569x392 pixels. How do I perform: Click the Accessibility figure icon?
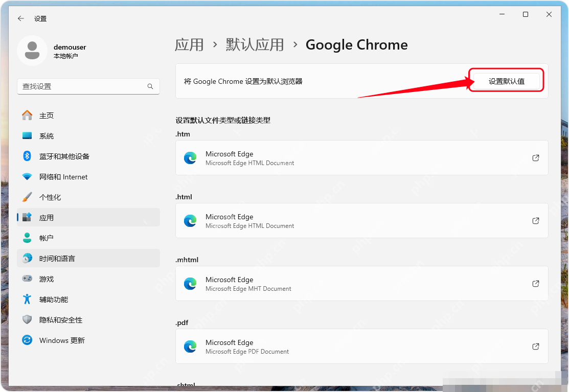[27, 299]
